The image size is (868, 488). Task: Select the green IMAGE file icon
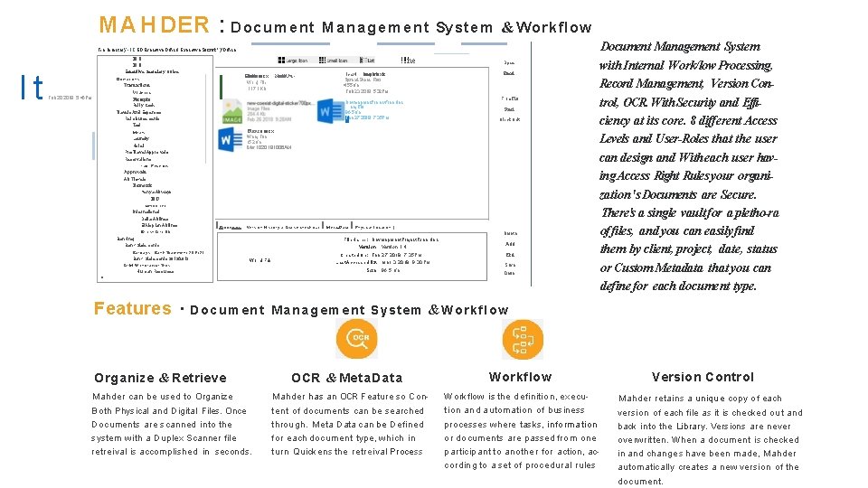click(232, 111)
